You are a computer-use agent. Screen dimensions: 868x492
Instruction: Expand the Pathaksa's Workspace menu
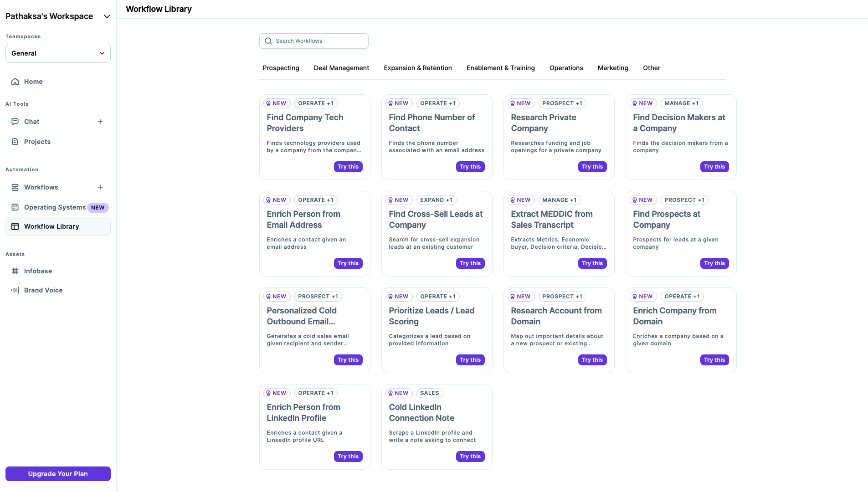point(107,16)
